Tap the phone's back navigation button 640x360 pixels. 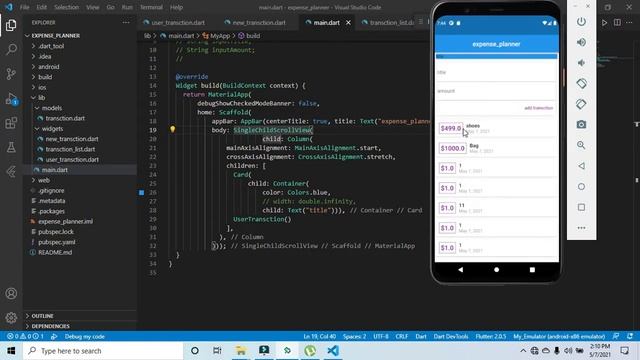click(x=460, y=269)
